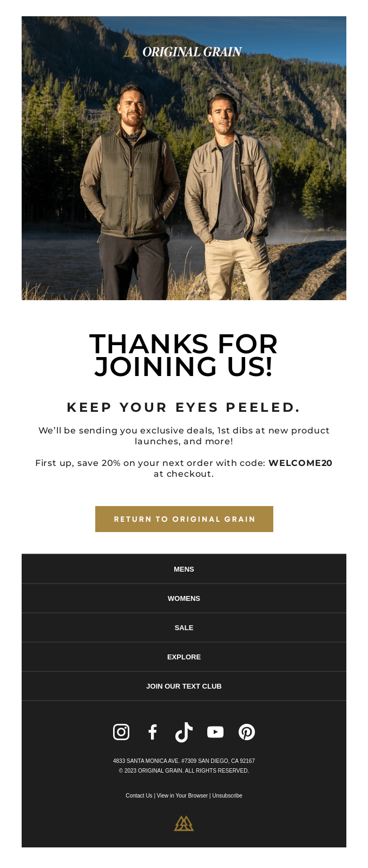Browse the SALE section
This screenshot has height=868, width=368.
coord(184,627)
